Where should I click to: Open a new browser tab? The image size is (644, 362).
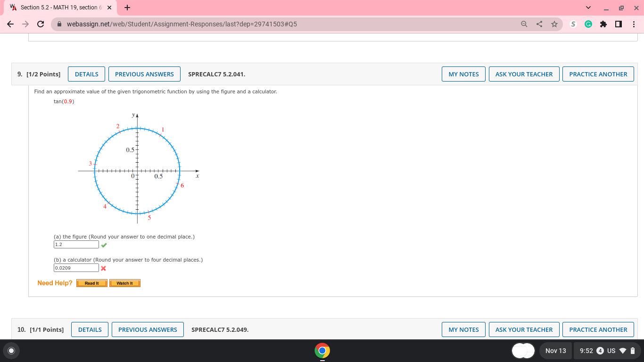coord(126,8)
